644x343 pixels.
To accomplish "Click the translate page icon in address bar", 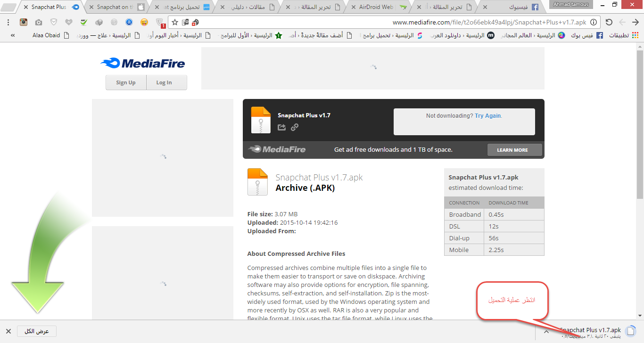I will pos(185,22).
